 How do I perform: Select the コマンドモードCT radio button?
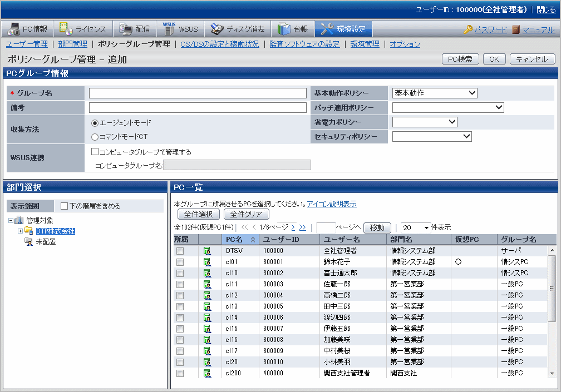[x=95, y=137]
